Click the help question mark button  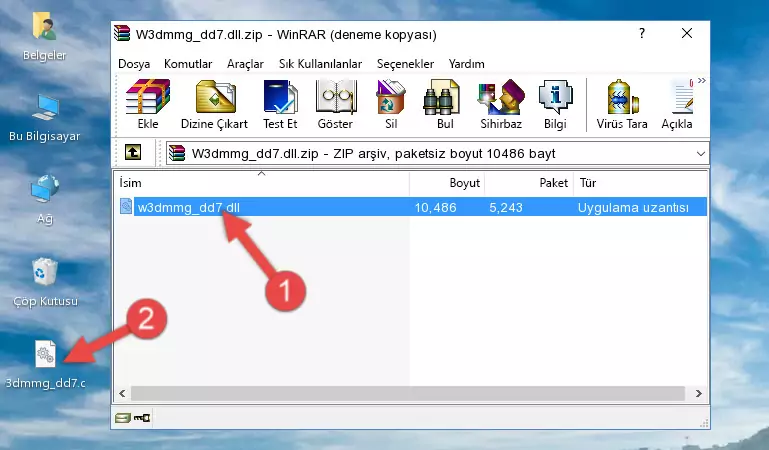(642, 33)
